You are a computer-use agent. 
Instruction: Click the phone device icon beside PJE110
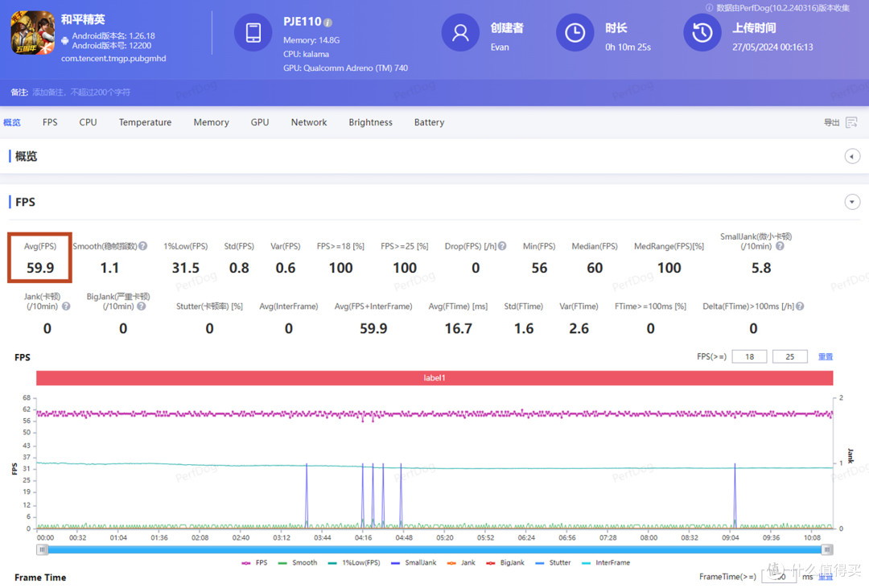253,33
